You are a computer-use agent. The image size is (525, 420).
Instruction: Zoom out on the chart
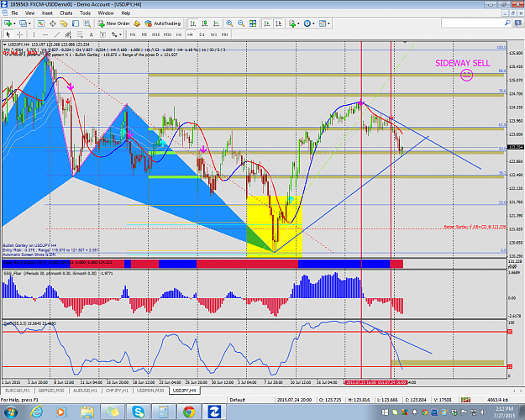coord(241,24)
